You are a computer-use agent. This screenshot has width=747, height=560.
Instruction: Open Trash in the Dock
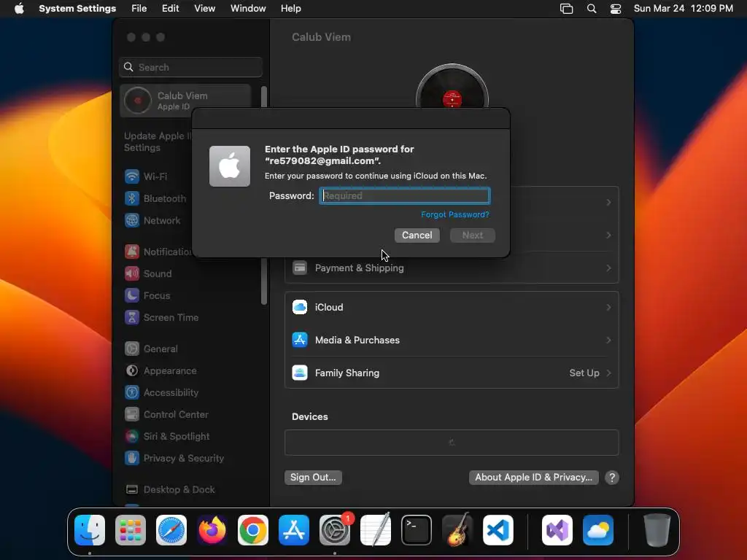657,530
